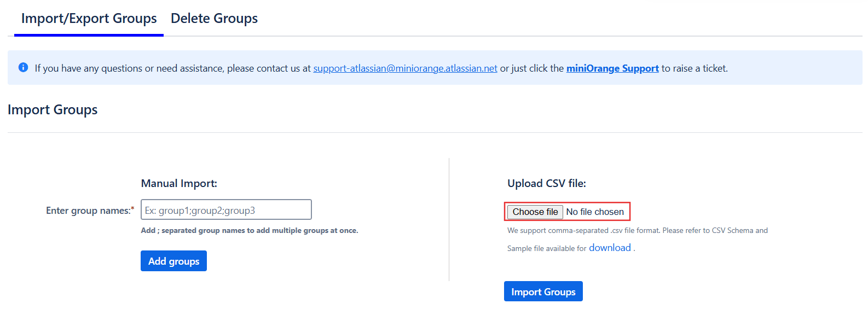Click the Import Groups section heading
The width and height of the screenshot is (868, 321).
[x=53, y=110]
